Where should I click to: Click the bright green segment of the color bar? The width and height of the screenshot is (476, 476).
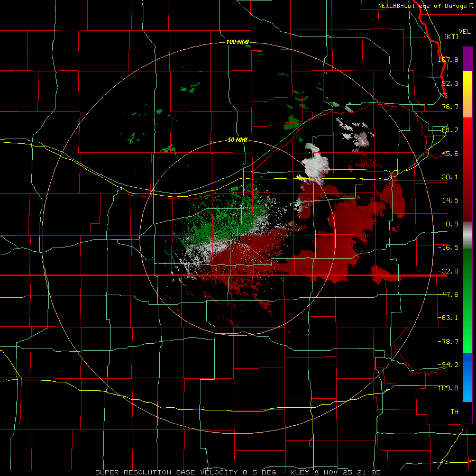pyautogui.click(x=467, y=300)
